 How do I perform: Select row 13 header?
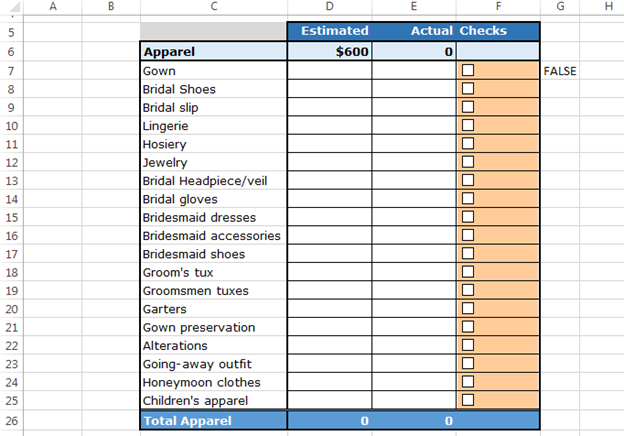pyautogui.click(x=12, y=181)
